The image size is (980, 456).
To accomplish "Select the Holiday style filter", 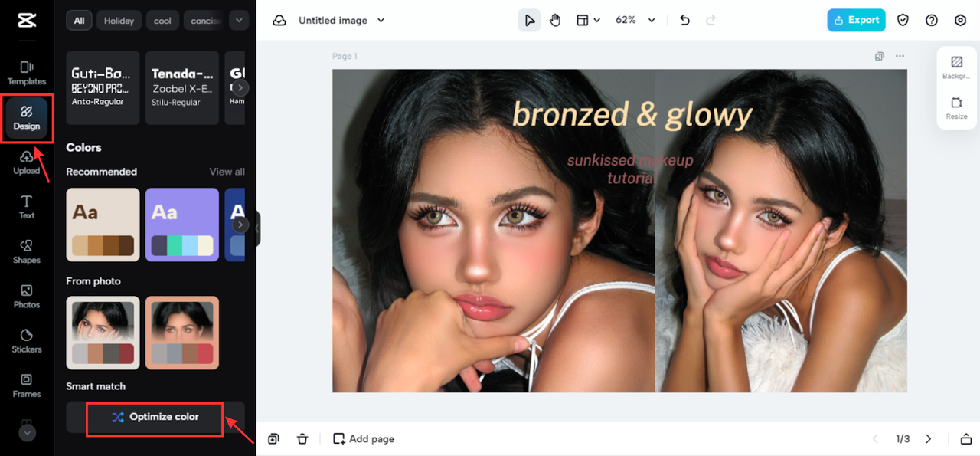I will (x=119, y=21).
